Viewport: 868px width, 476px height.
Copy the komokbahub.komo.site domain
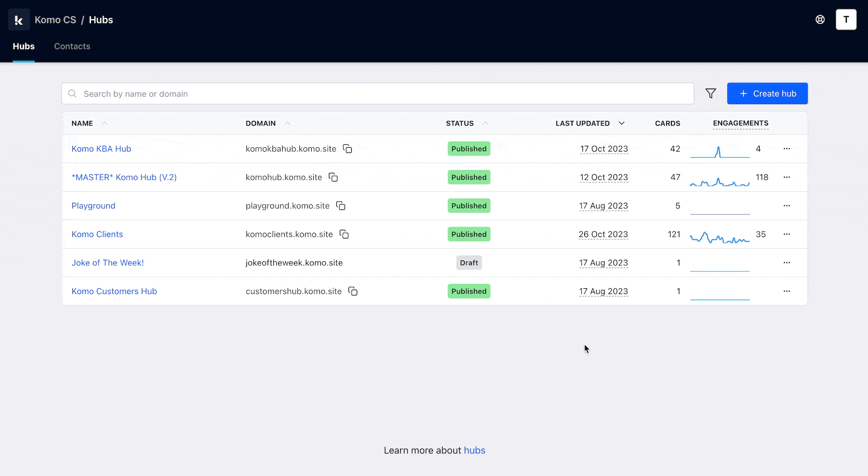348,149
